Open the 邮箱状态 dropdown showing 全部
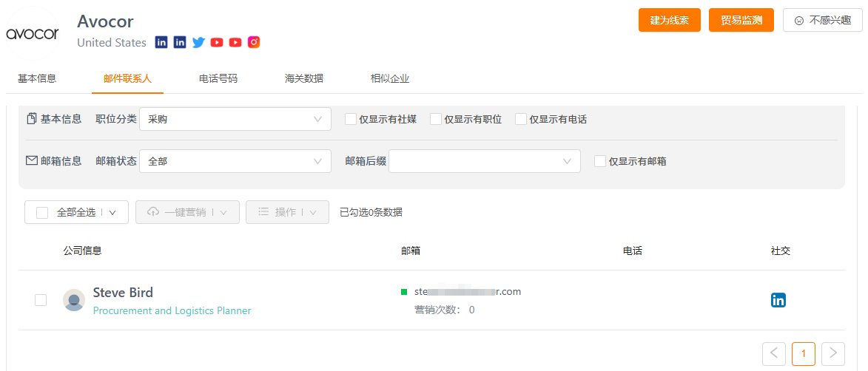This screenshot has height=371, width=868. pyautogui.click(x=235, y=161)
